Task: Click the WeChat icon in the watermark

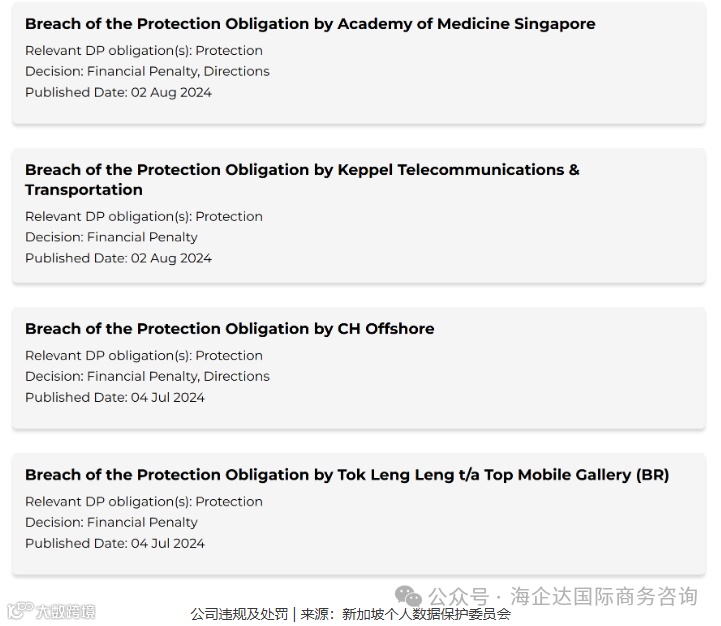Action: point(409,597)
